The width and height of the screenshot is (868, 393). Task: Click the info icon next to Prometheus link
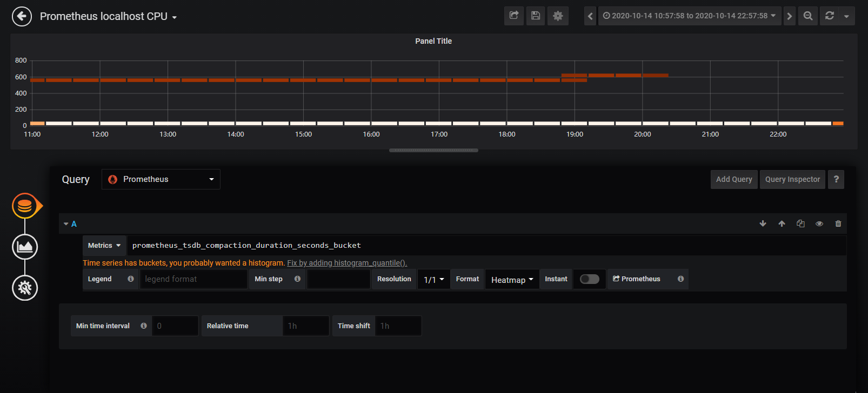click(x=680, y=279)
